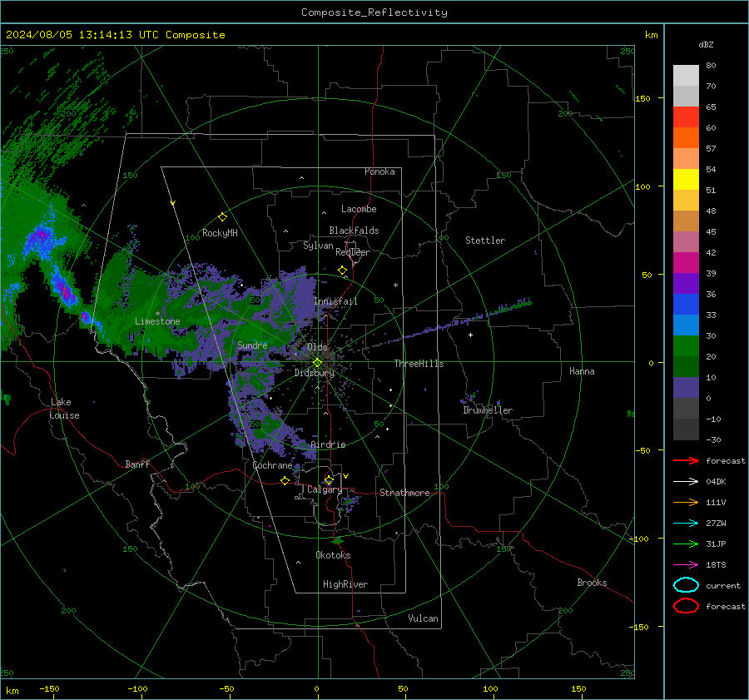Click the yellow diamond marker near RedDeer
Viewport: 749px width, 700px height.
click(342, 271)
